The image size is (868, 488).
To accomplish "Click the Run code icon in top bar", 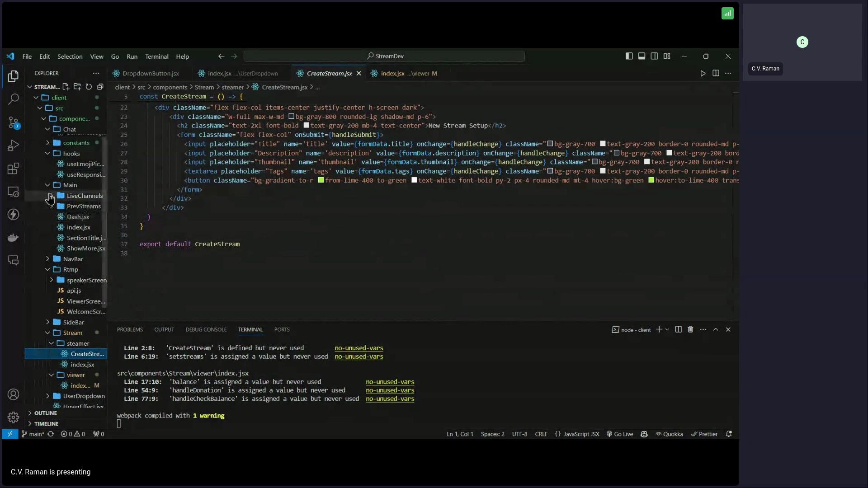I will click(702, 73).
